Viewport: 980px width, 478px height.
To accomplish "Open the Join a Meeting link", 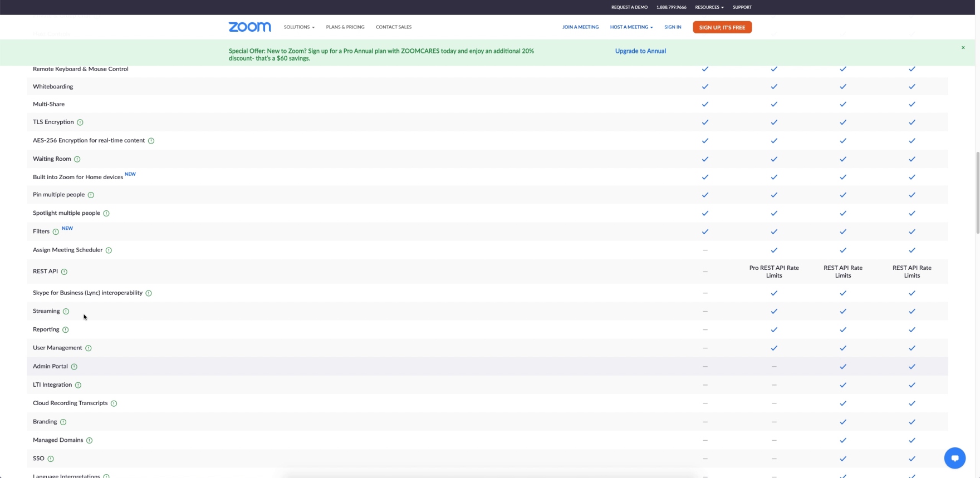I will point(580,27).
